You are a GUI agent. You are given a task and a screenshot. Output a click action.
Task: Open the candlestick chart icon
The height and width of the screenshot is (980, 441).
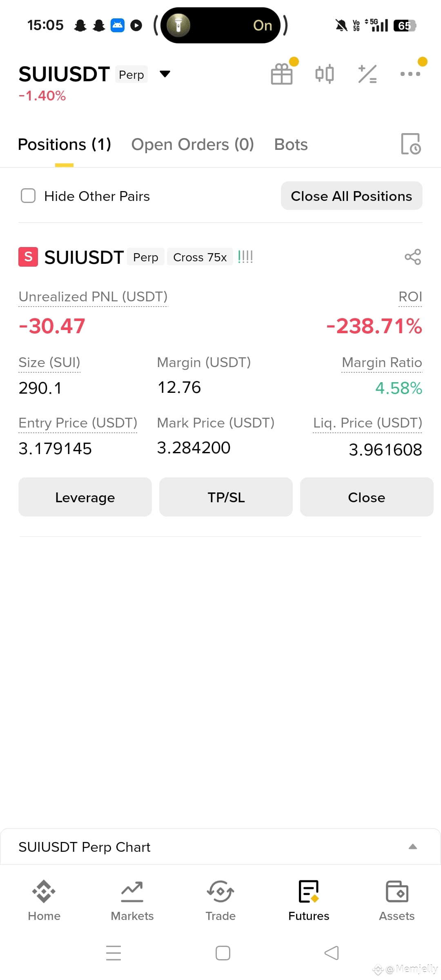[x=325, y=74]
